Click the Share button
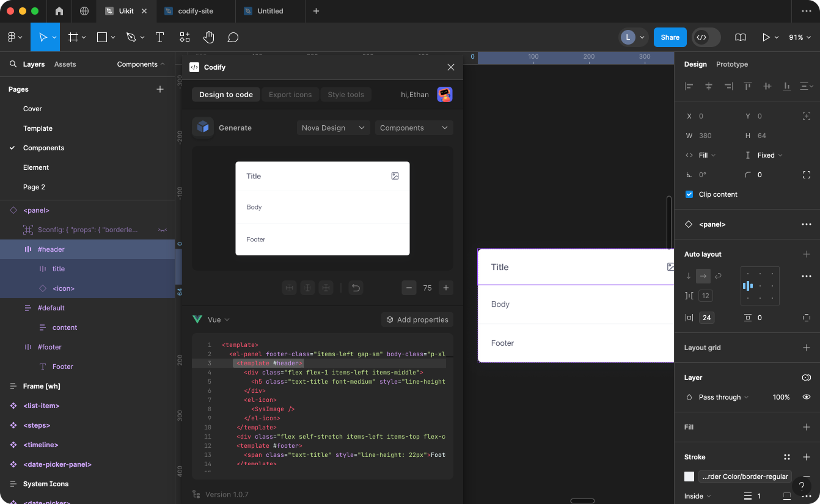 [x=670, y=37]
